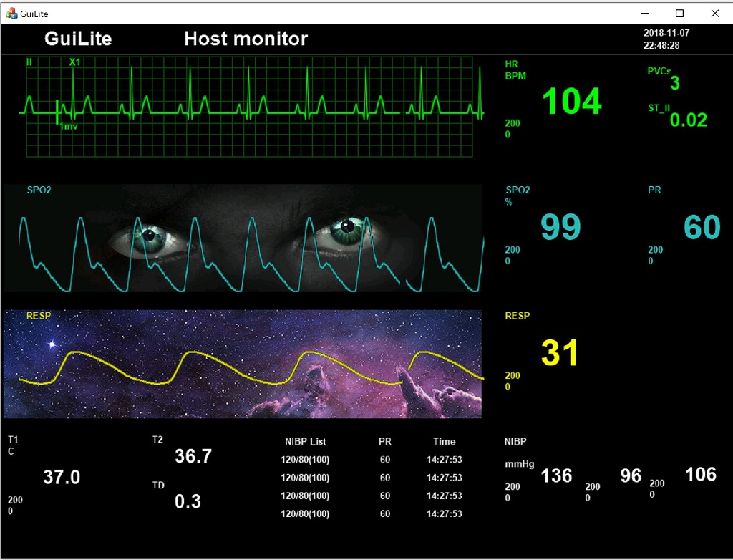Click the NIBP diastolic value 96

[631, 475]
